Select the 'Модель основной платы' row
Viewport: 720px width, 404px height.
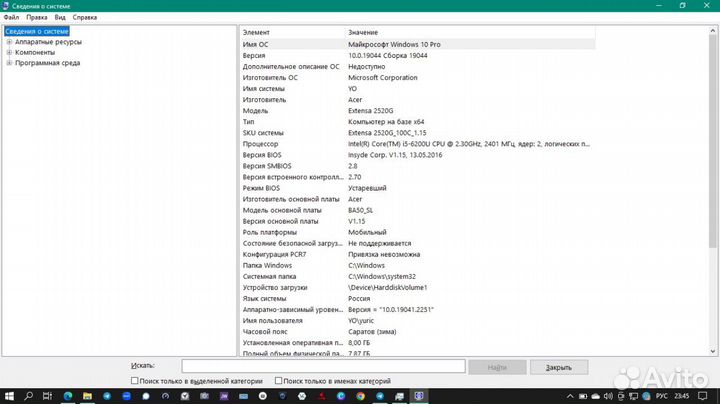417,210
